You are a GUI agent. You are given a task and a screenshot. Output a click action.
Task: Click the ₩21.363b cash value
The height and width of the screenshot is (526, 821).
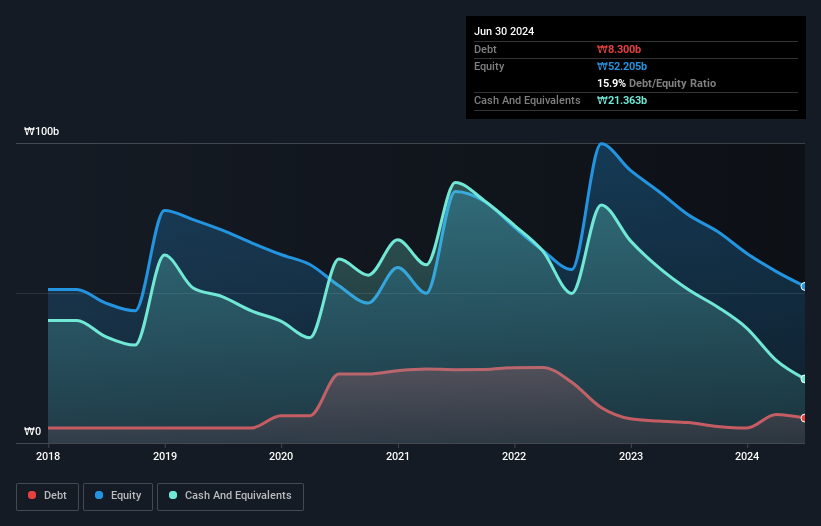coord(622,100)
